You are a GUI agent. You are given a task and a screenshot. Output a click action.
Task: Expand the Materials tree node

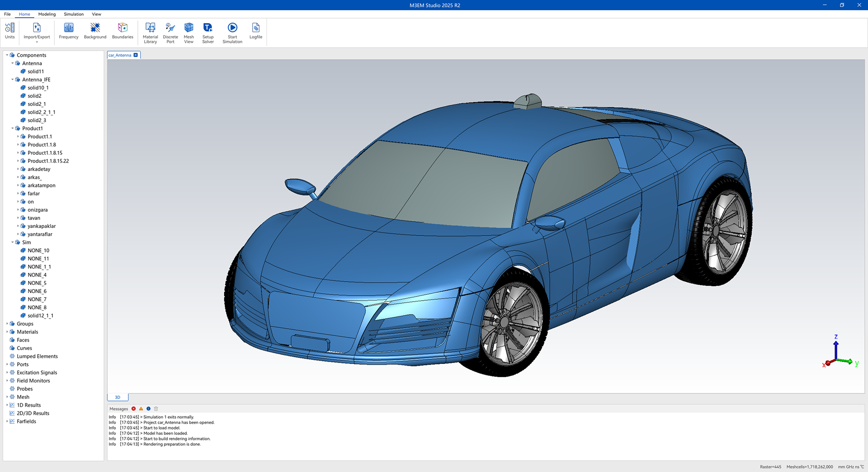click(7, 332)
